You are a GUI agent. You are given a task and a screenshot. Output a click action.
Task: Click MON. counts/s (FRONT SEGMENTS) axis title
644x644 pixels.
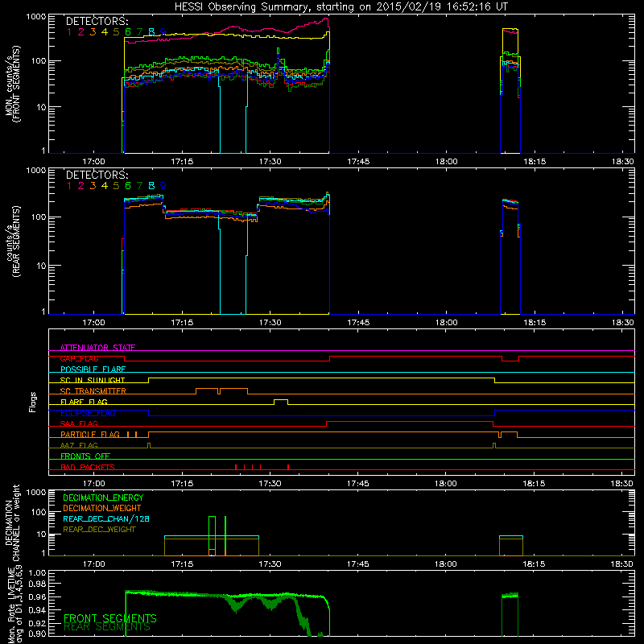point(13,84)
